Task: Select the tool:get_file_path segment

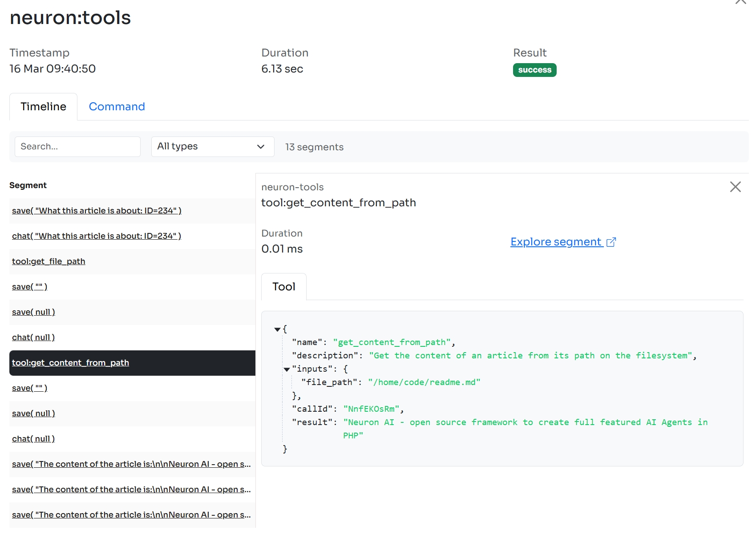Action: click(49, 261)
